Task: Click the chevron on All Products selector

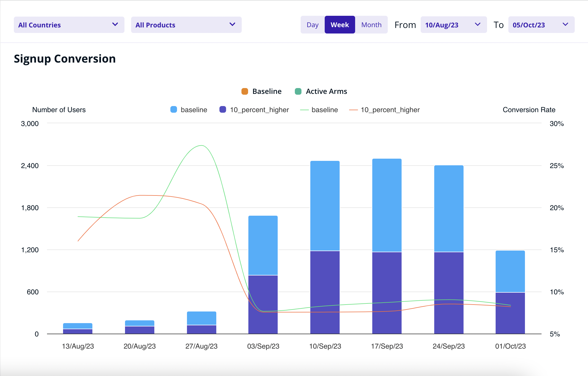Action: pyautogui.click(x=232, y=24)
